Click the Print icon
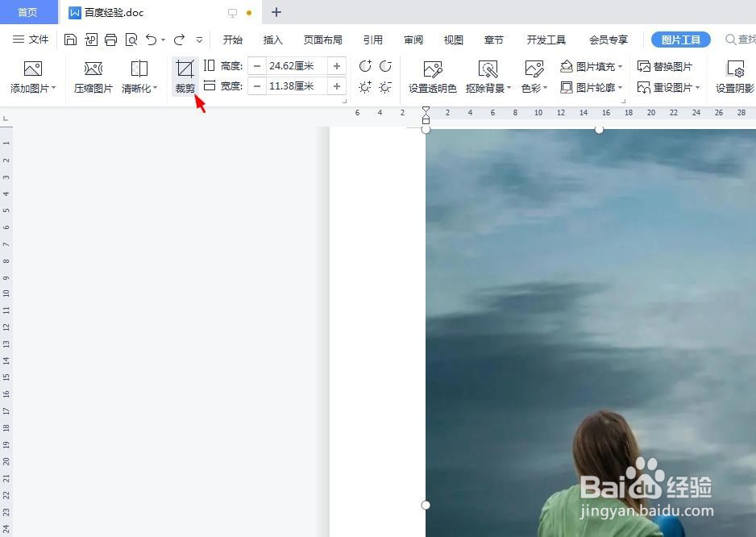 pos(111,40)
